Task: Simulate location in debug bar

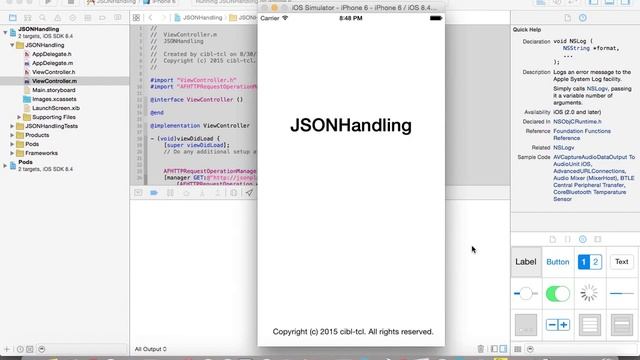Action: 249,193
